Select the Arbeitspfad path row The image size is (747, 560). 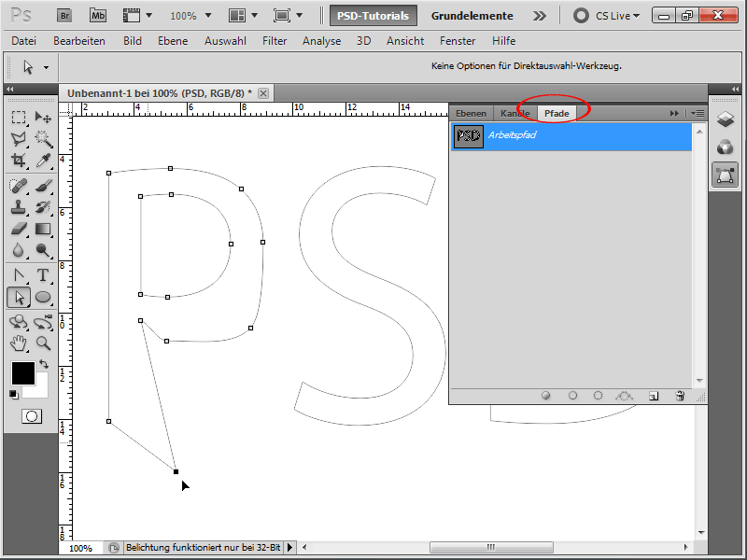pos(571,136)
